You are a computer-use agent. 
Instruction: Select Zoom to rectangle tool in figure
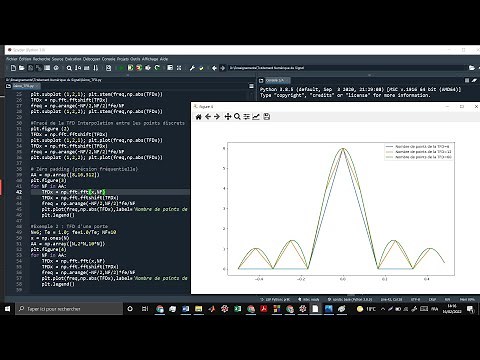click(x=237, y=117)
